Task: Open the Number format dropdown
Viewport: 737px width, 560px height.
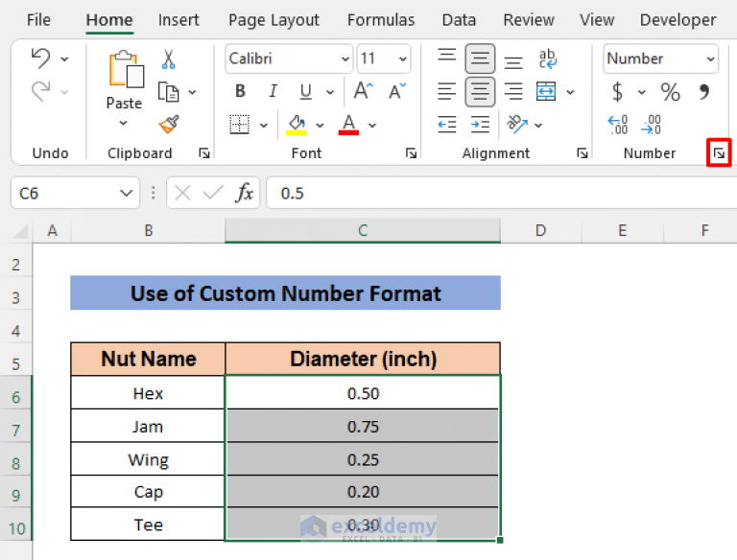Action: [710, 59]
